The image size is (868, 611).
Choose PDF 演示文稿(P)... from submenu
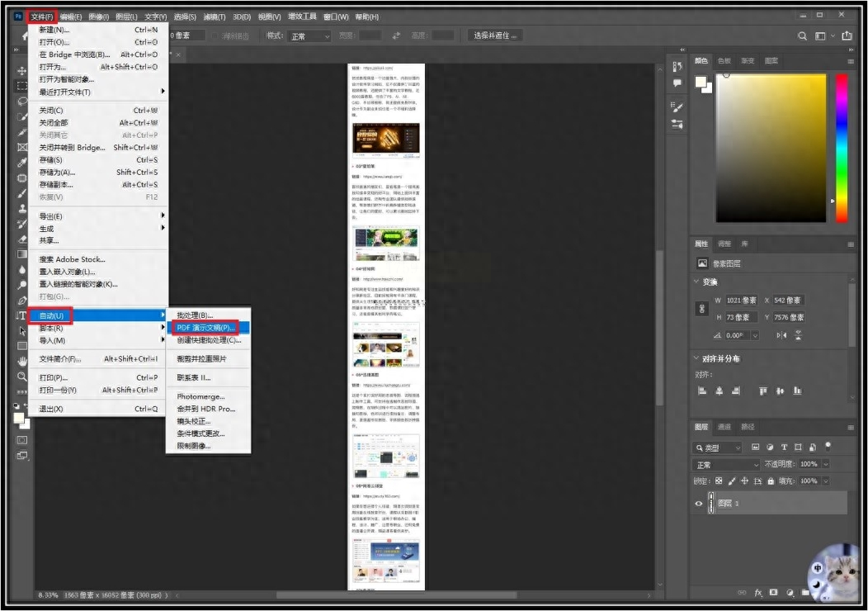point(205,328)
